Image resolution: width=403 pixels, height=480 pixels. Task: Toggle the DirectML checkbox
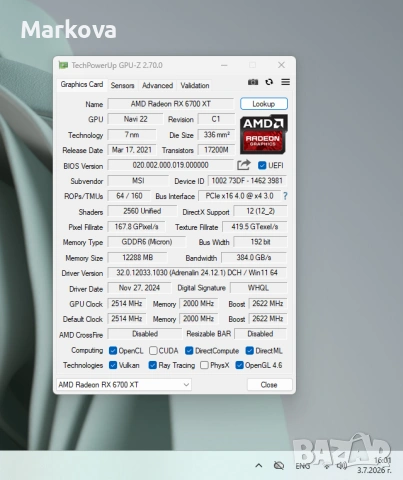(x=250, y=351)
